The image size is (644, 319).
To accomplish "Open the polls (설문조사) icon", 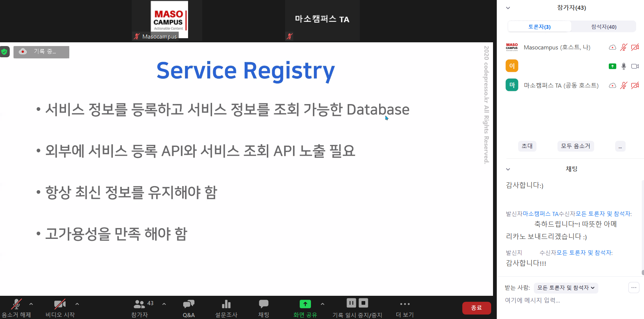I will pos(226,304).
